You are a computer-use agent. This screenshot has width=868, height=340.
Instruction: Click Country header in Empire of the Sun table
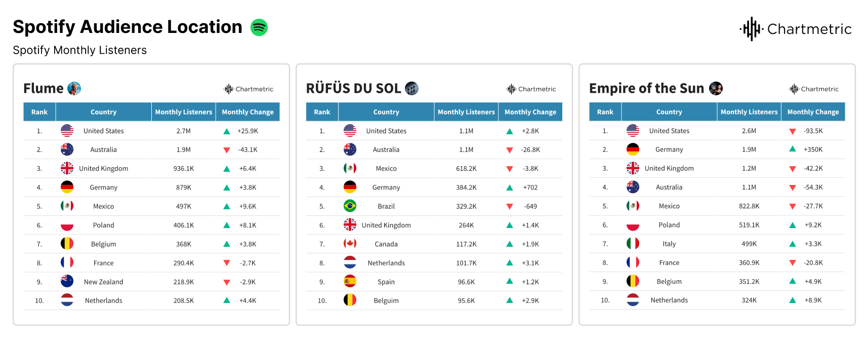point(669,112)
